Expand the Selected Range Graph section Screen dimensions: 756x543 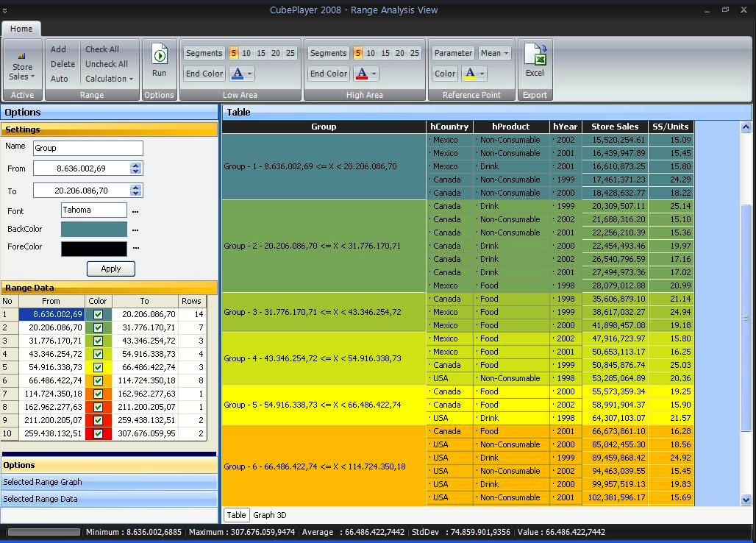pos(109,482)
